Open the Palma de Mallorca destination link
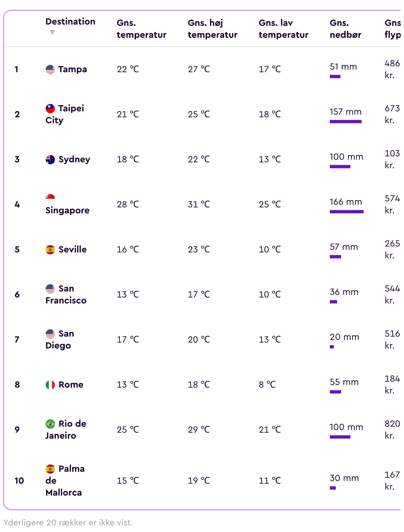 [65, 481]
